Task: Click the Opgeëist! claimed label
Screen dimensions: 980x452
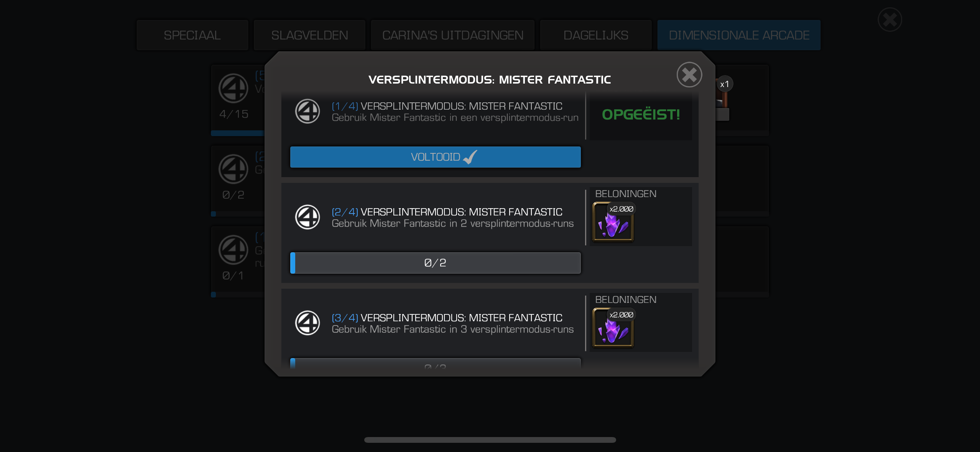Action: (641, 115)
